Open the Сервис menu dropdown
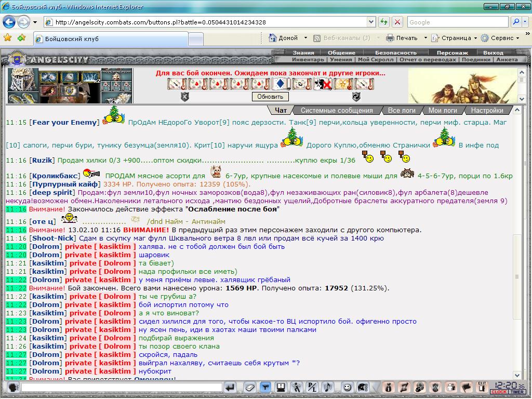 tap(518, 38)
